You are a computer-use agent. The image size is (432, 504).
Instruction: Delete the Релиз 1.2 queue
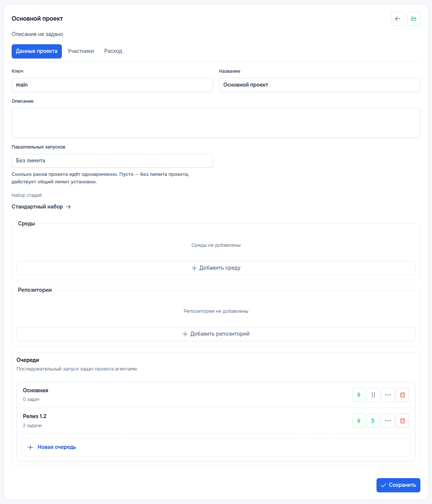402,421
